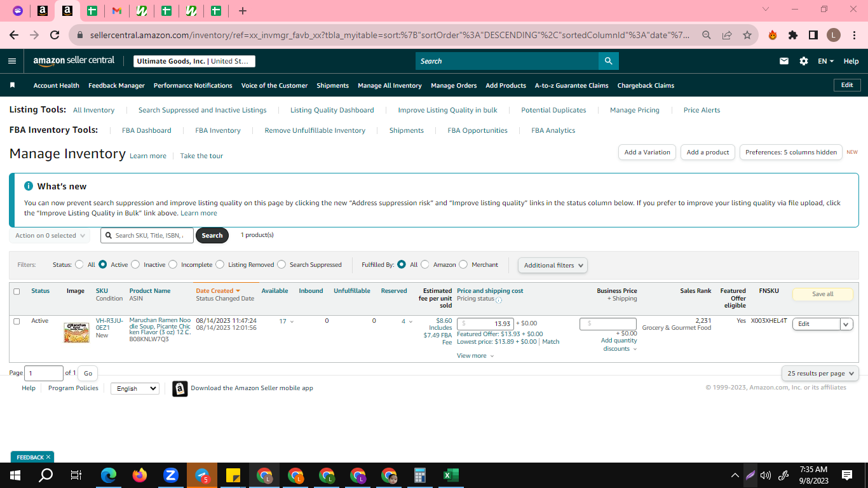This screenshot has width=868, height=488.
Task: Select the Status All radio button
Action: pyautogui.click(x=79, y=264)
